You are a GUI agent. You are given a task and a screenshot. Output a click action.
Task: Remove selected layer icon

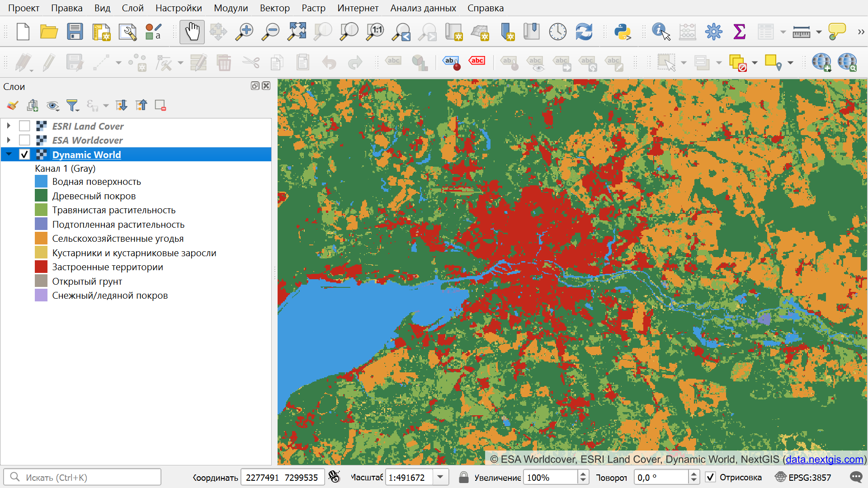coord(160,105)
